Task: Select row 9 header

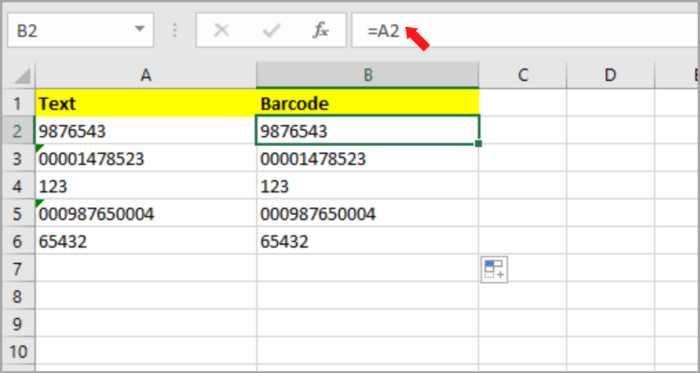Action: point(18,323)
